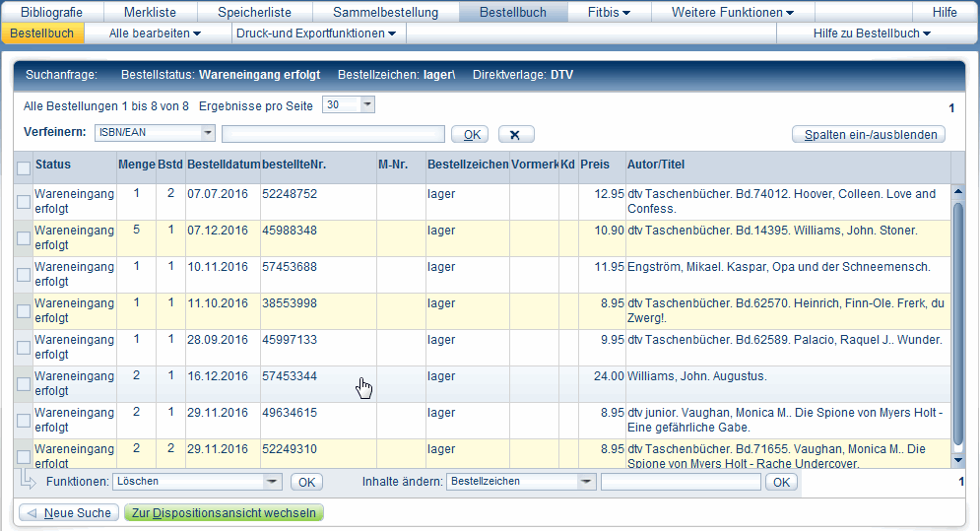Click Zur Dispositionsansicht wechseln button

(x=224, y=512)
